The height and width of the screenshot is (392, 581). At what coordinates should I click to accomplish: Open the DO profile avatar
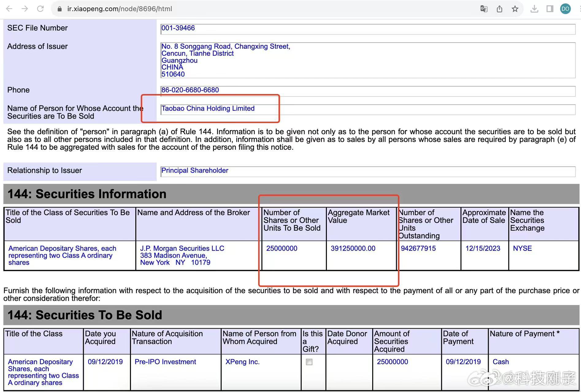pyautogui.click(x=566, y=9)
